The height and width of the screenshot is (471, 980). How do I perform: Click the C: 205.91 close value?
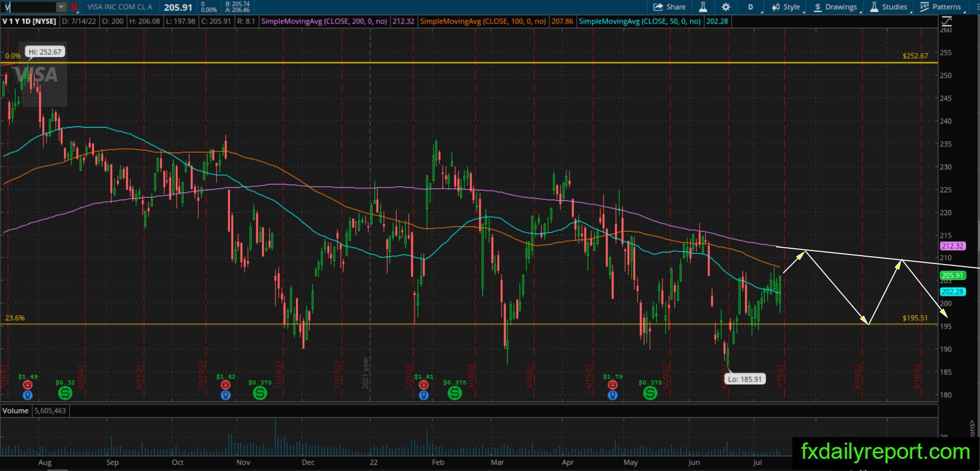(215, 21)
